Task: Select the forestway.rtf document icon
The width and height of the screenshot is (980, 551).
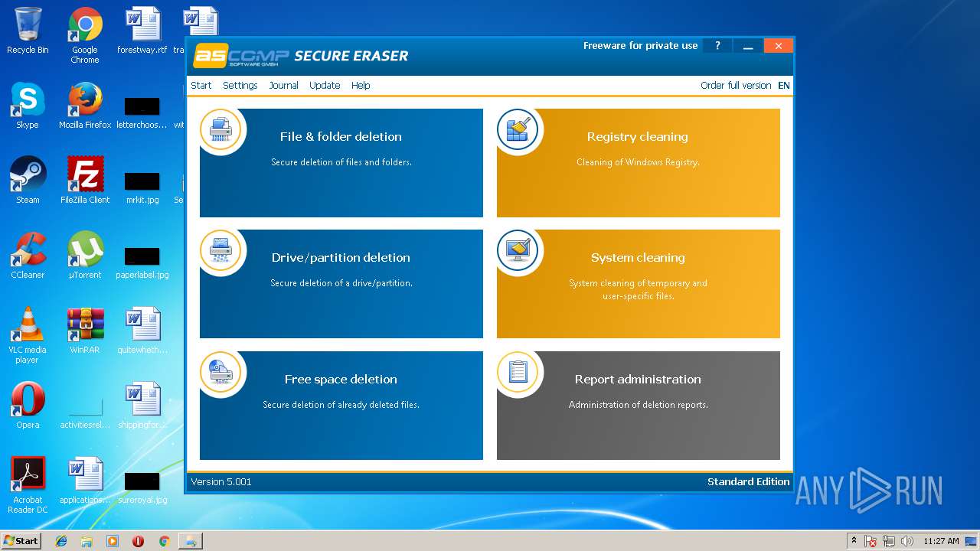Action: click(x=142, y=31)
